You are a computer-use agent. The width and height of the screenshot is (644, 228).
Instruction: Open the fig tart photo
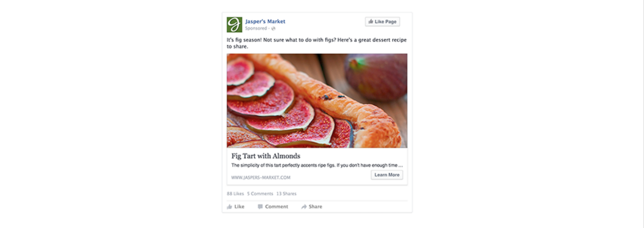[317, 101]
